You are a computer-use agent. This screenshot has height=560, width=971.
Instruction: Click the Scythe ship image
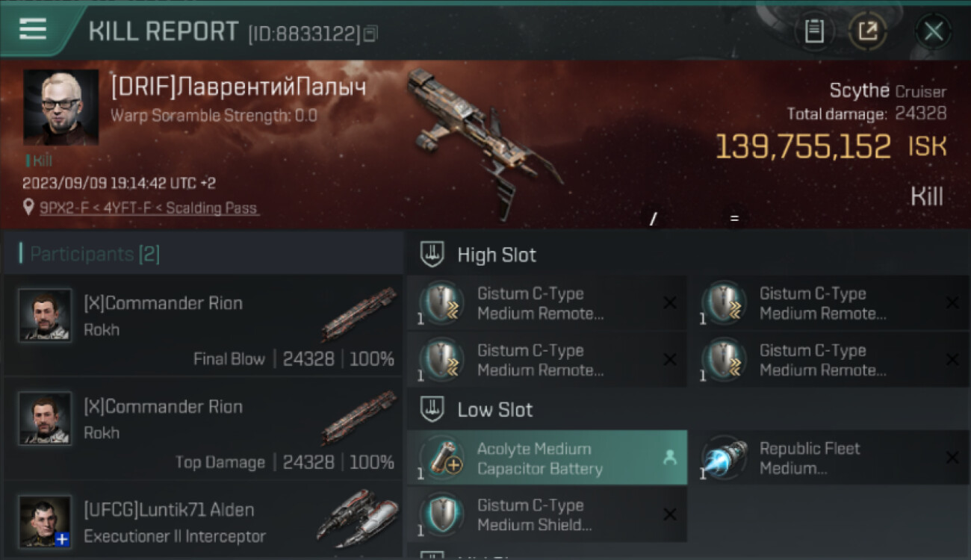[485, 143]
